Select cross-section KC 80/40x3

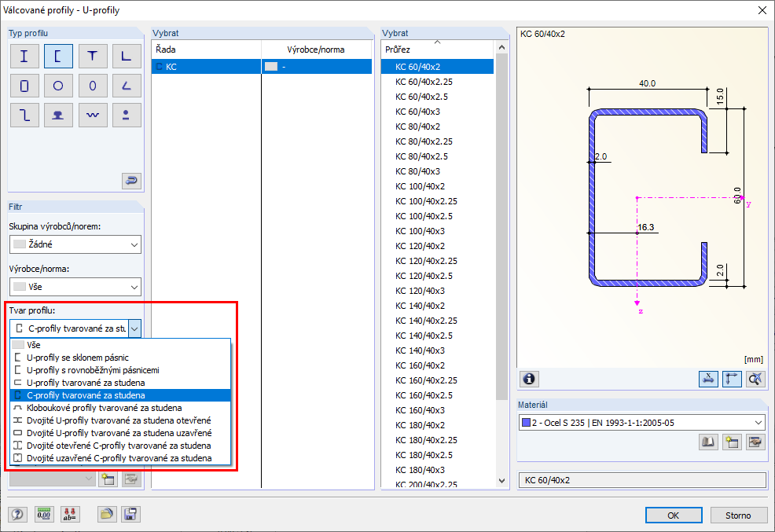438,171
